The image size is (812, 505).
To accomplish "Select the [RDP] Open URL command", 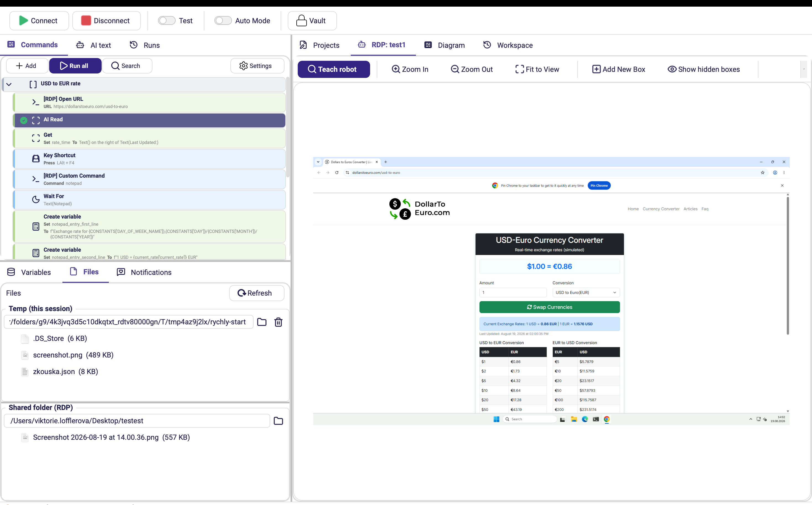I will (149, 102).
